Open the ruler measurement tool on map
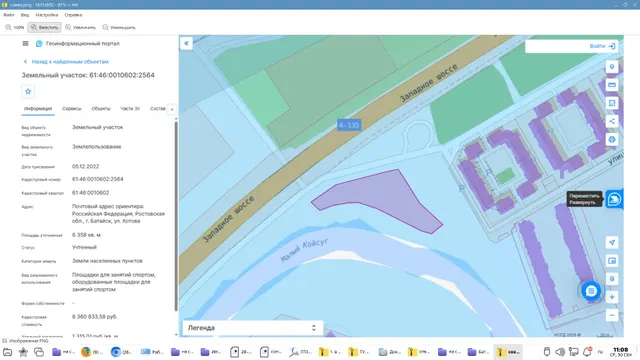The width and height of the screenshot is (640, 360). coord(612,85)
